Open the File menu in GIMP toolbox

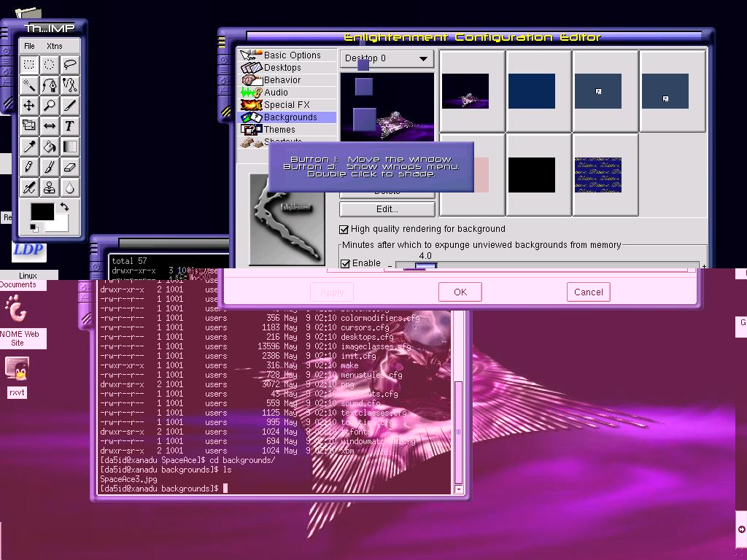(29, 46)
